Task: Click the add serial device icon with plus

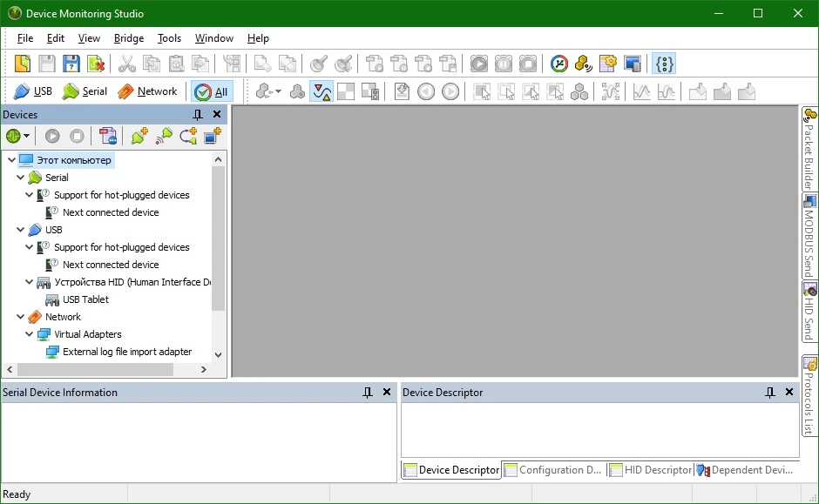Action: 139,136
